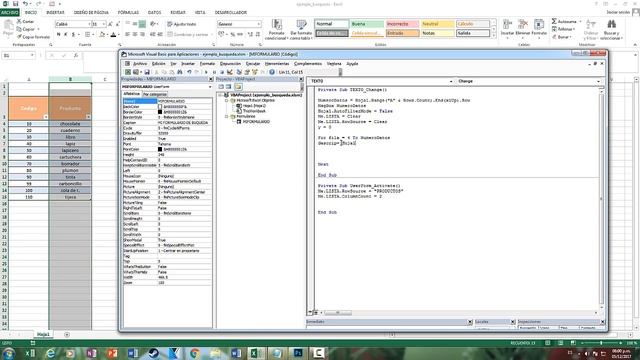Open Archivo menu in VBA editor

pos(140,64)
